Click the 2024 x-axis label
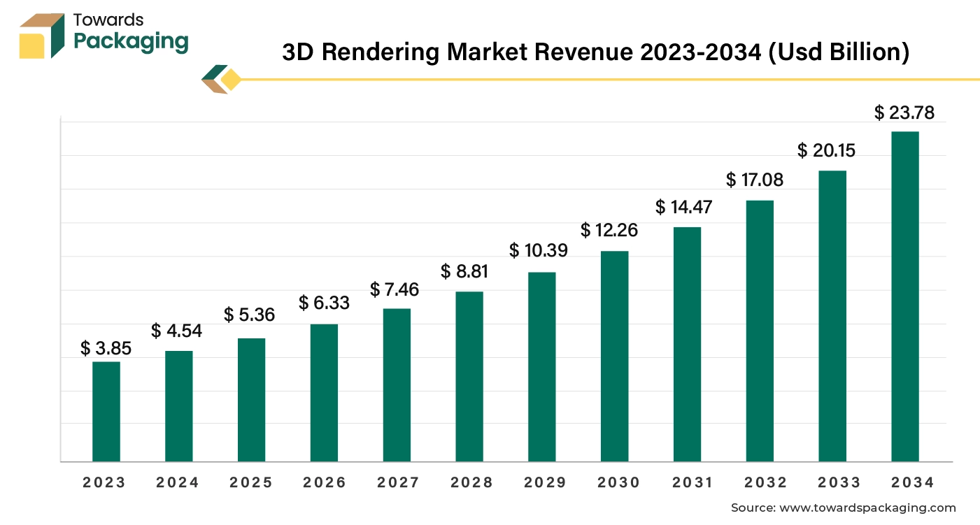 pyautogui.click(x=178, y=482)
